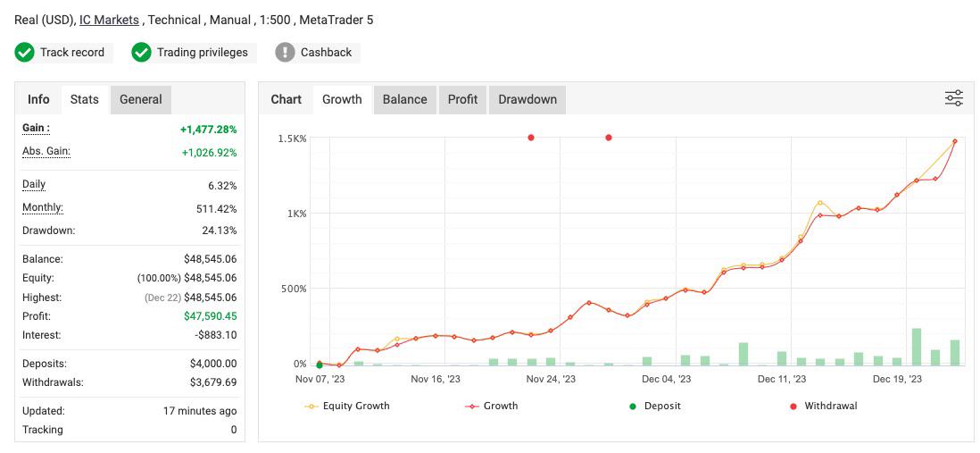Switch to the Stats tab
This screenshot has height=453, width=980.
85,99
